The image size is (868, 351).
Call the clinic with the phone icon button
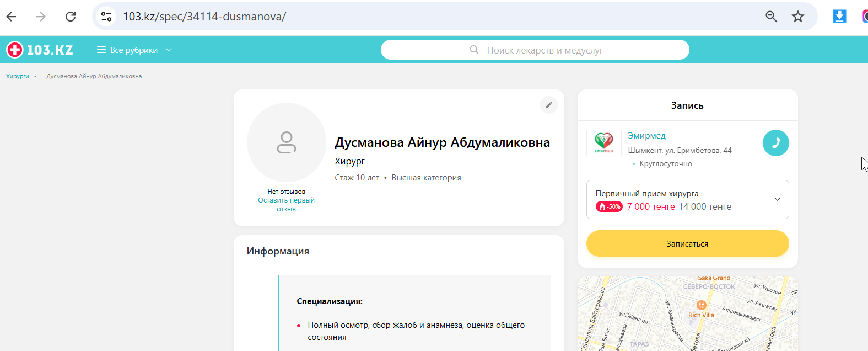coord(775,143)
